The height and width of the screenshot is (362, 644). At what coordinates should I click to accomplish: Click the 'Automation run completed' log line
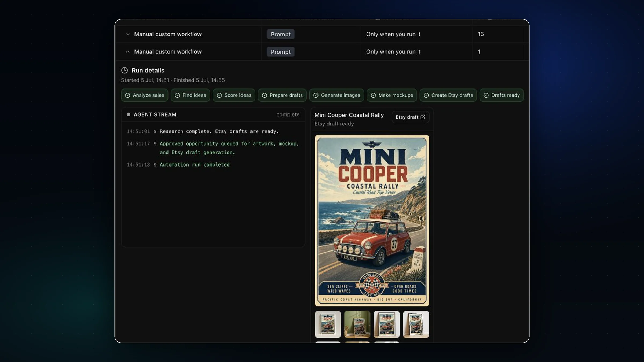pos(195,165)
